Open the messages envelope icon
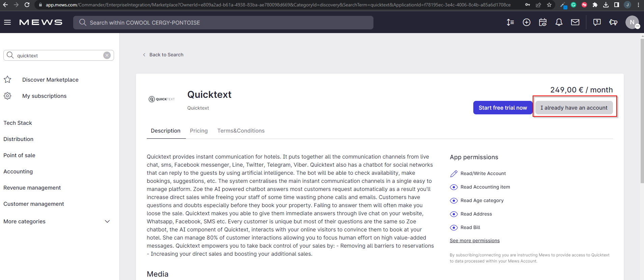The height and width of the screenshot is (280, 644). coord(575,22)
